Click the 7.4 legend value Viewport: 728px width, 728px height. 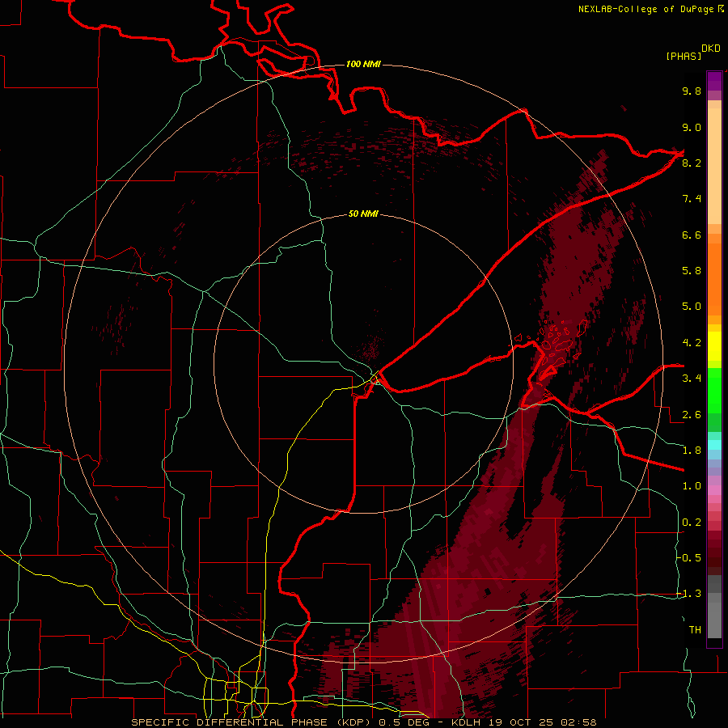(x=692, y=199)
